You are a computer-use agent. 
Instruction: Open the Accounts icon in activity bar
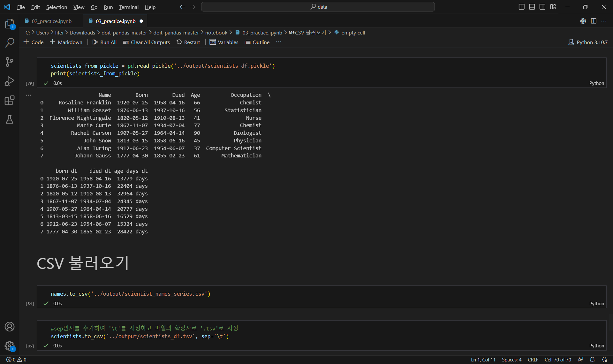coord(10,327)
